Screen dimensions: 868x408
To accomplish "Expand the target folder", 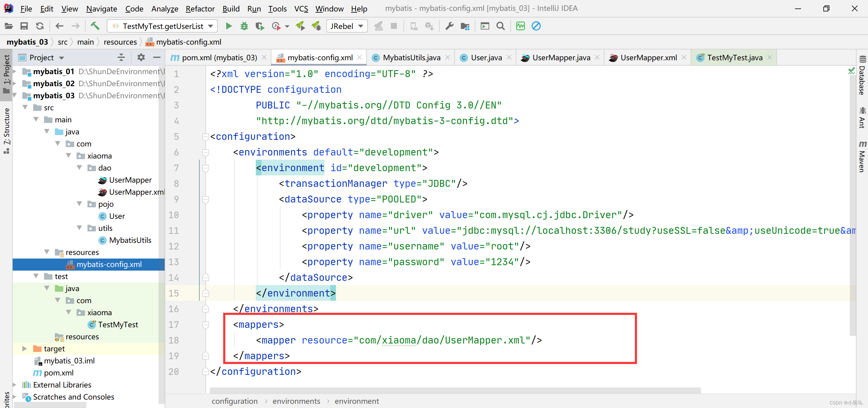I will 25,348.
